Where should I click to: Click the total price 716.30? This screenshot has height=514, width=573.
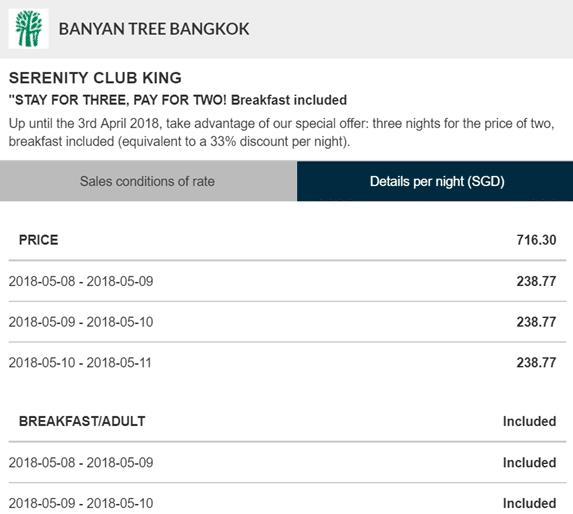pos(536,240)
